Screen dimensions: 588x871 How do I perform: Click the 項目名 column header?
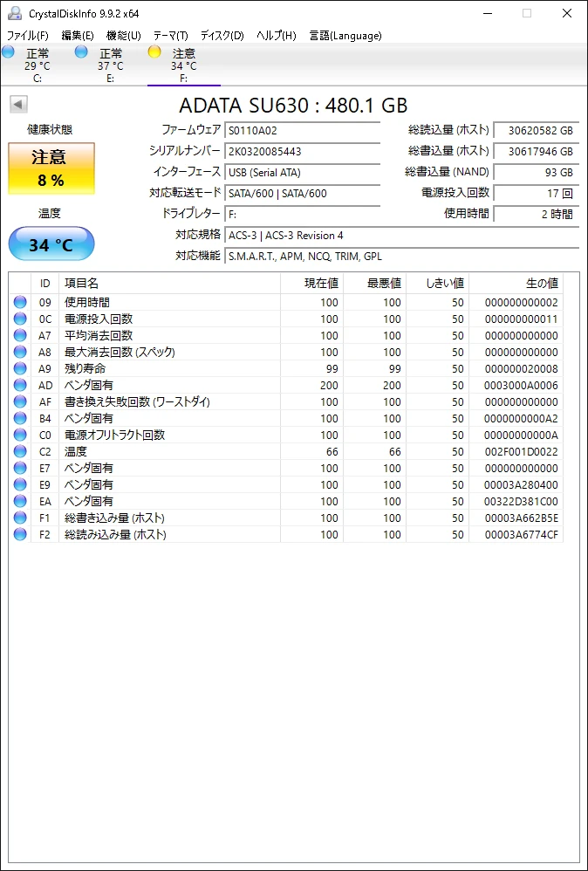click(169, 284)
